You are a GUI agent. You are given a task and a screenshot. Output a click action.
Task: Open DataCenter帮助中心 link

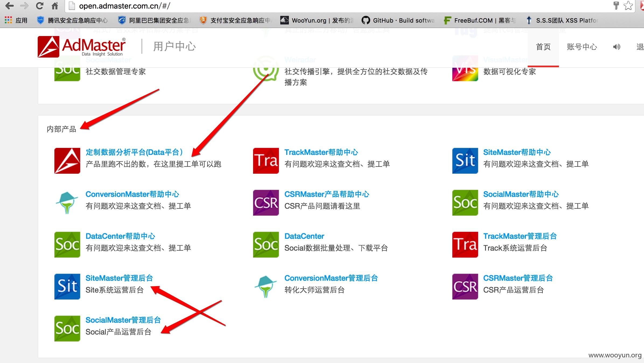(x=120, y=236)
